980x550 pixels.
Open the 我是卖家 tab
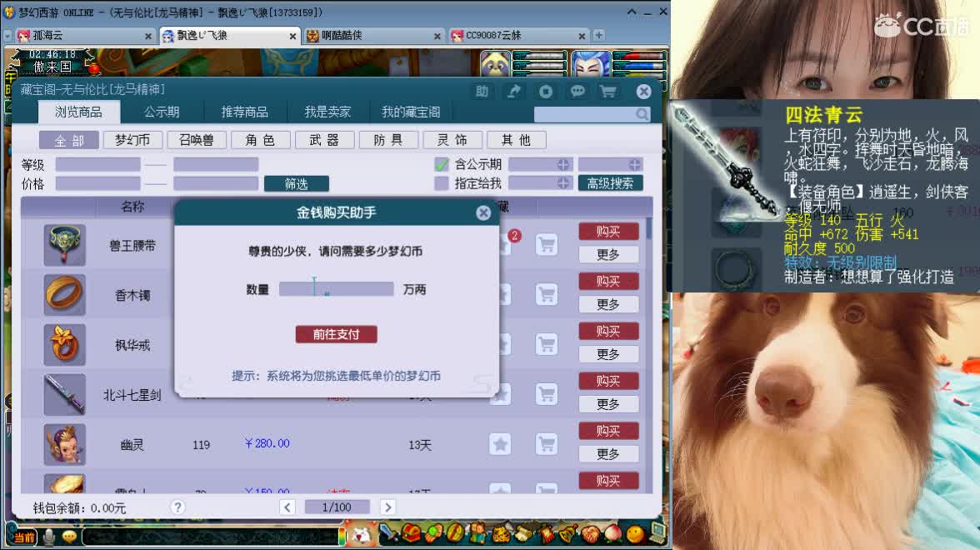327,112
